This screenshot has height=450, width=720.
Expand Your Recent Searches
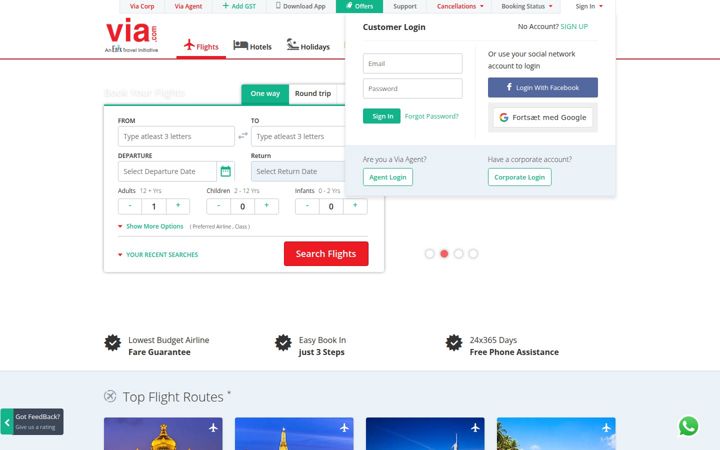158,254
